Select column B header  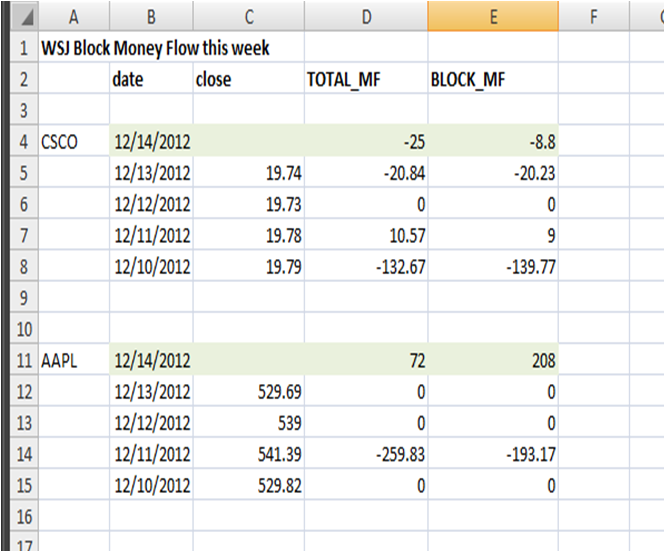point(151,16)
